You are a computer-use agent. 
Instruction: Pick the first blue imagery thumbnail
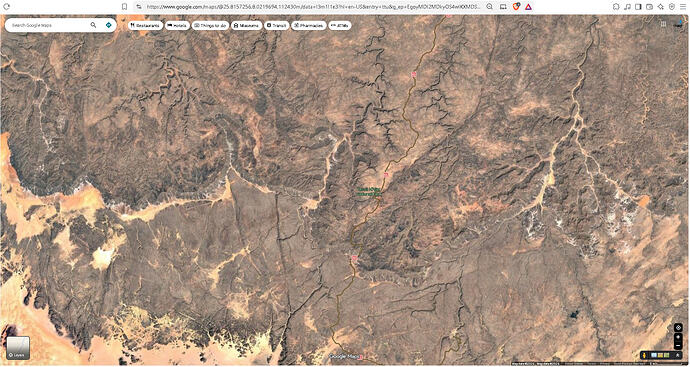(x=654, y=355)
